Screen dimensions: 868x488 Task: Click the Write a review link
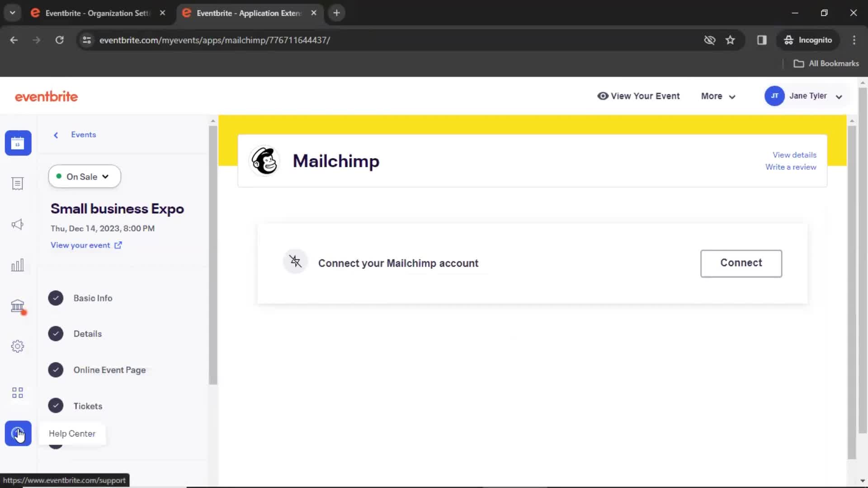(791, 167)
